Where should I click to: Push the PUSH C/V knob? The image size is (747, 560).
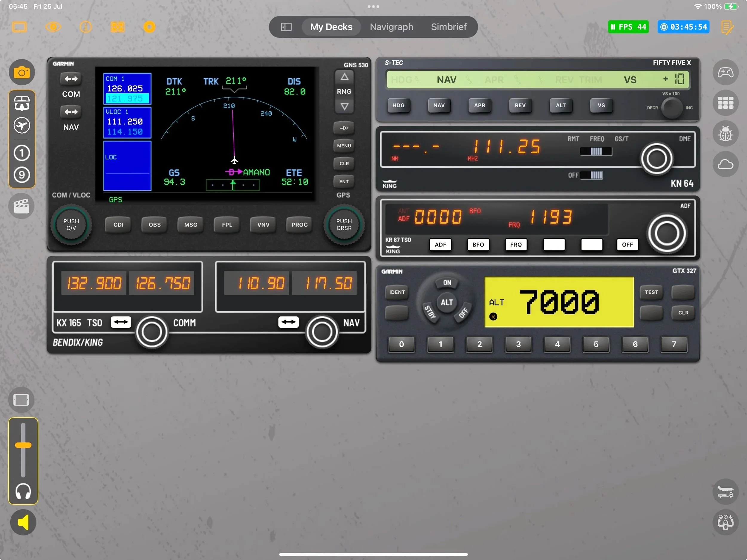(x=71, y=225)
